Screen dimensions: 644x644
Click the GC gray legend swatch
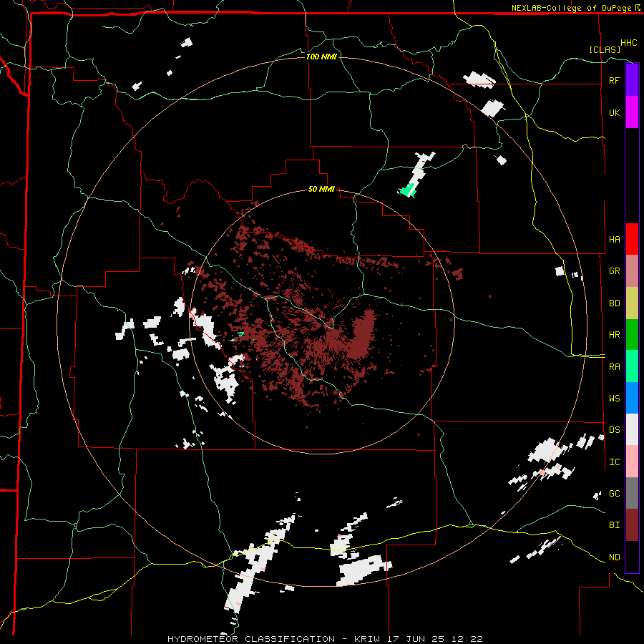point(632,493)
